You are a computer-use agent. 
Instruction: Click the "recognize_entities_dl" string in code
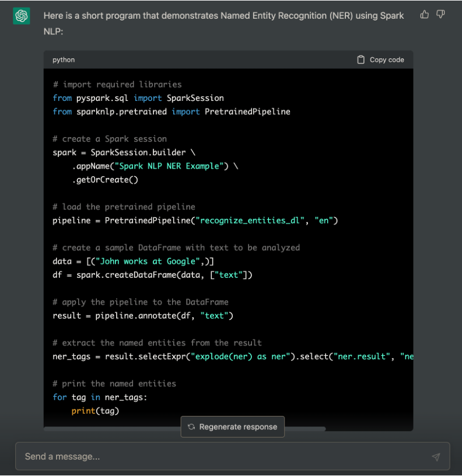pos(250,220)
